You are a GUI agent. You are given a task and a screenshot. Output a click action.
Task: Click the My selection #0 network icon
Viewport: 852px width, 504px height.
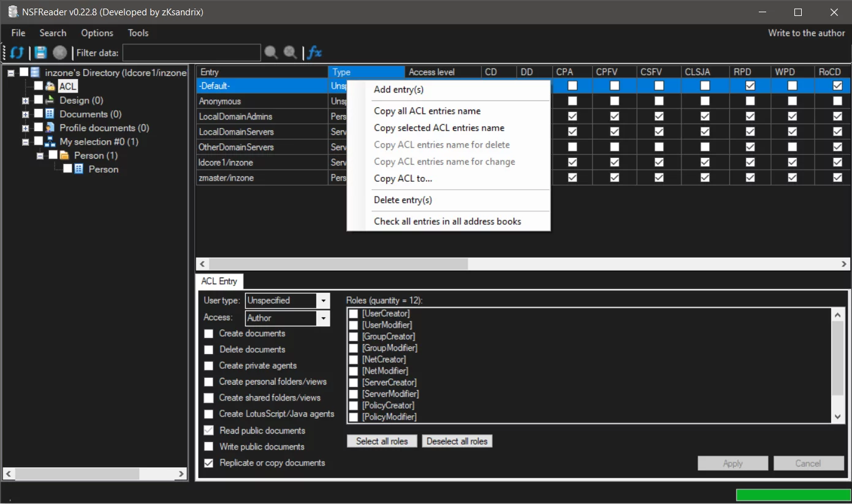click(50, 141)
